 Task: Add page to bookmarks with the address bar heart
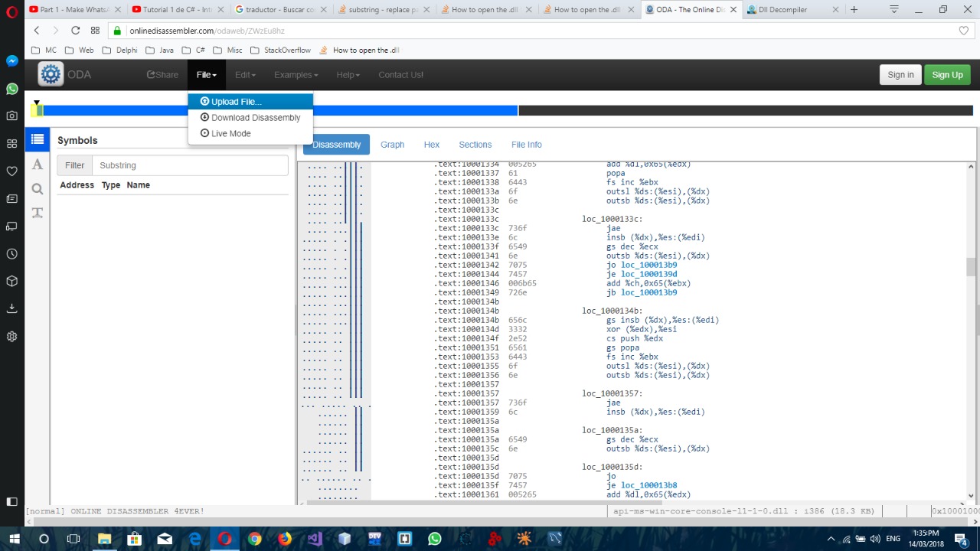(964, 31)
